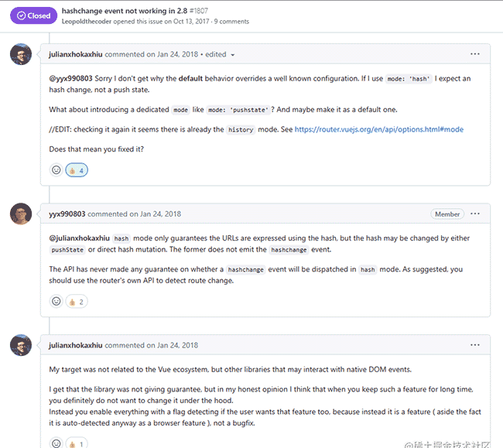Open more options menu on yyx990803 comment
Image resolution: width=503 pixels, height=448 pixels.
click(475, 214)
